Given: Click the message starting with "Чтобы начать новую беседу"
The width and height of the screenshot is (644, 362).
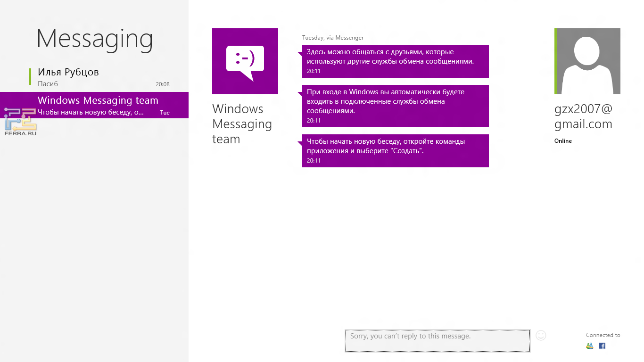Looking at the screenshot, I should [x=395, y=150].
